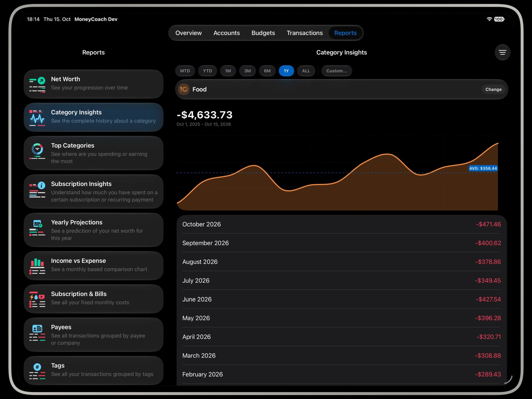Select the 6M time range

click(x=267, y=71)
